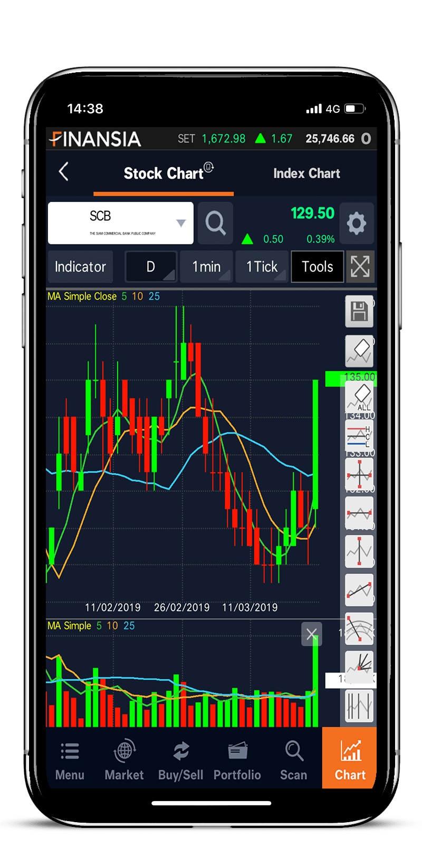Select the High-Close-Low lines tool

pyautogui.click(x=359, y=435)
